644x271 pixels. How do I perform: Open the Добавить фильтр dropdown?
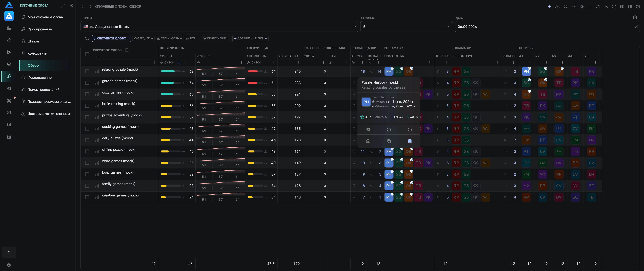[x=251, y=38]
